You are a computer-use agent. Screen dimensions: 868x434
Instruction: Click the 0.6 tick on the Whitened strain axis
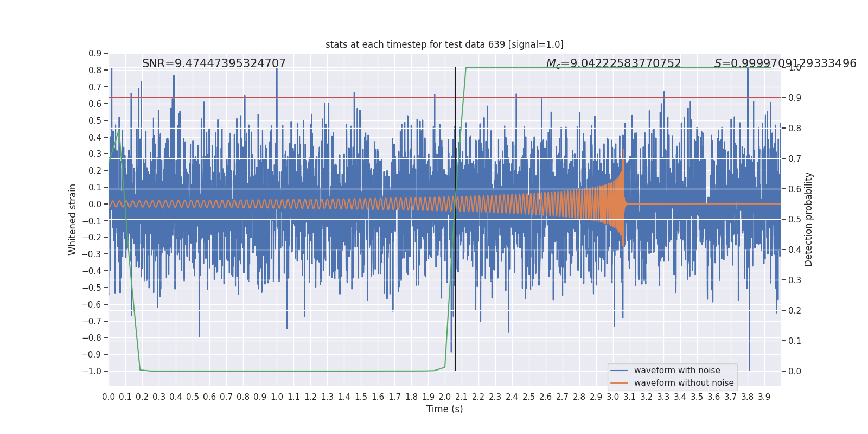95,104
